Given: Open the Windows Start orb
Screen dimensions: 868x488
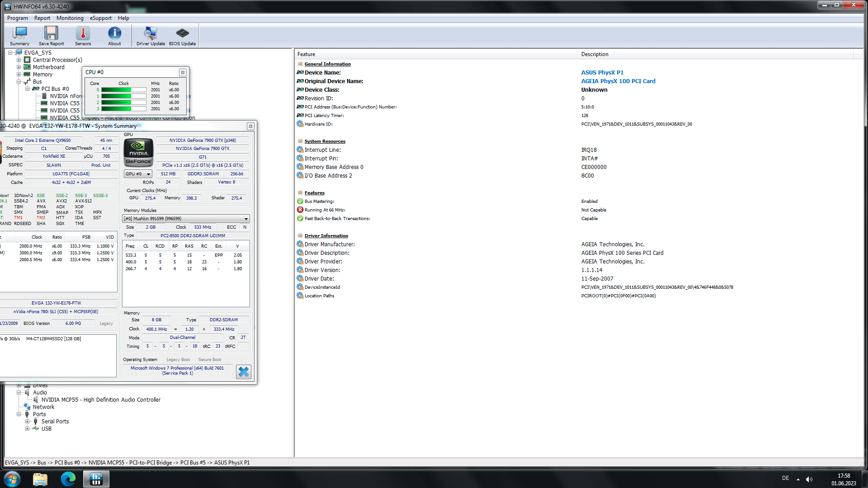Looking at the screenshot, I should (x=12, y=479).
